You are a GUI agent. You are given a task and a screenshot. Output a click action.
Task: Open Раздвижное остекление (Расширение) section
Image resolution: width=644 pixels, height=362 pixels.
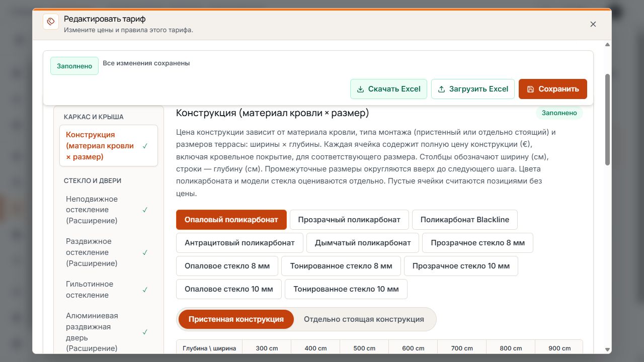pos(109,252)
